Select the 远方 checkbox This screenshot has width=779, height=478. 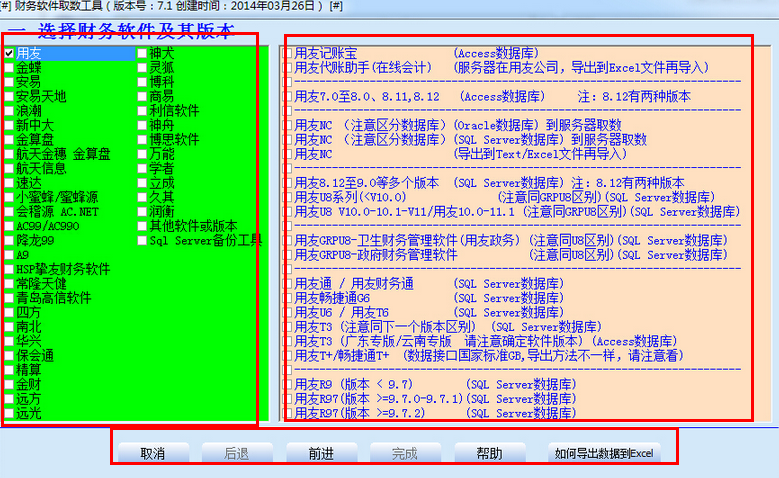(9, 399)
